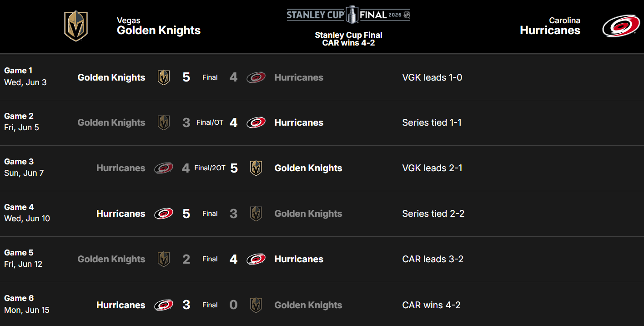Click the large Hurricanes logo in the header
The width and height of the screenshot is (644, 326).
point(621,26)
